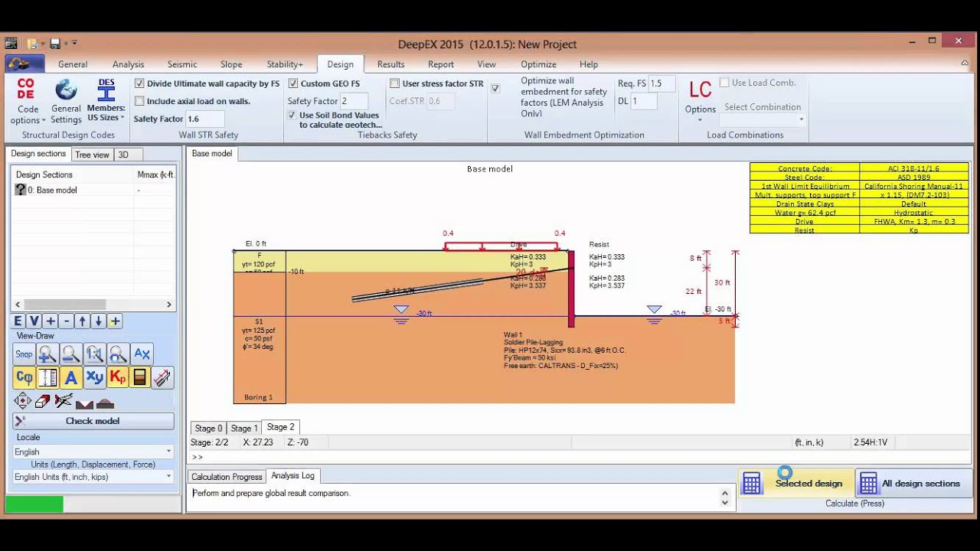Check the Use Load Comb. checkbox
980x551 pixels.
coord(724,83)
